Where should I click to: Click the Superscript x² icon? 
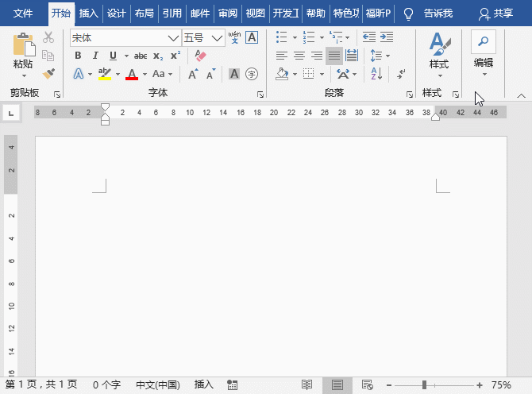pyautogui.click(x=175, y=56)
